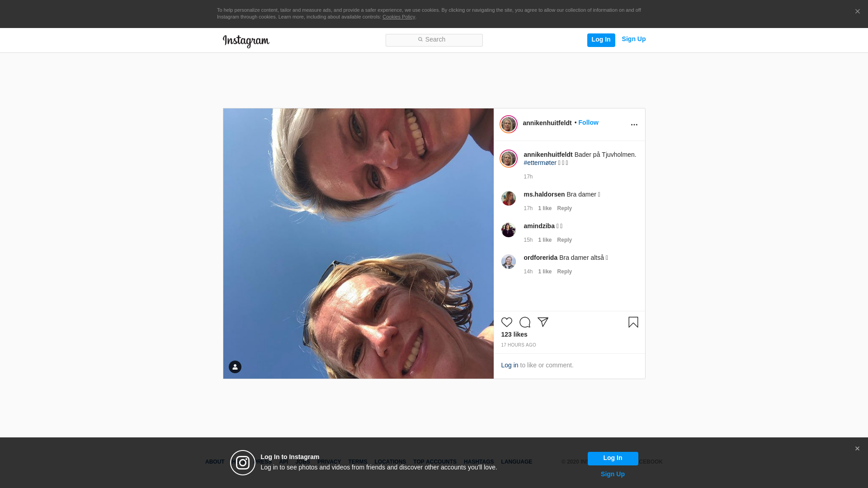
Task: Share the post with paper plane icon
Action: tap(542, 322)
